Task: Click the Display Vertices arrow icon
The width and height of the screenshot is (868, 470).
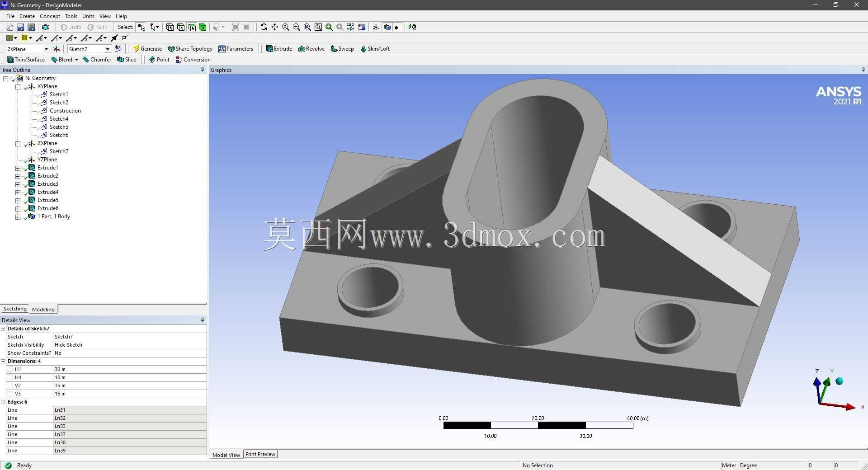Action: pyautogui.click(x=114, y=38)
